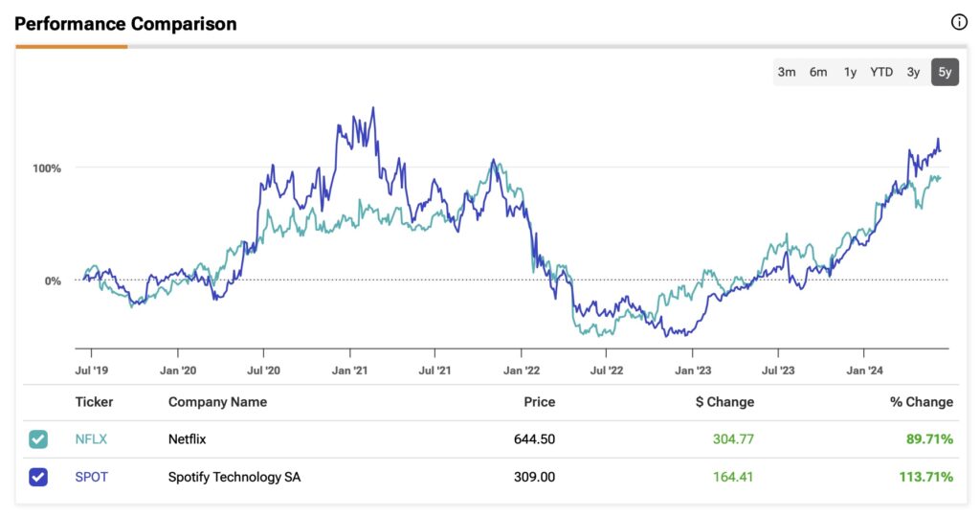The height and width of the screenshot is (516, 980).
Task: Click the Ticker column header
Action: click(94, 402)
